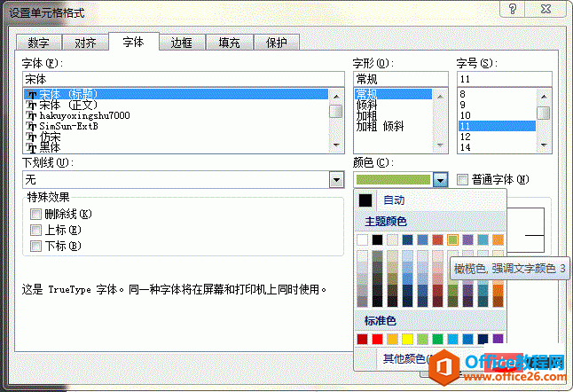Image resolution: width=573 pixels, height=392 pixels.
Task: Pick light blue standard color swatch
Action: click(452, 339)
